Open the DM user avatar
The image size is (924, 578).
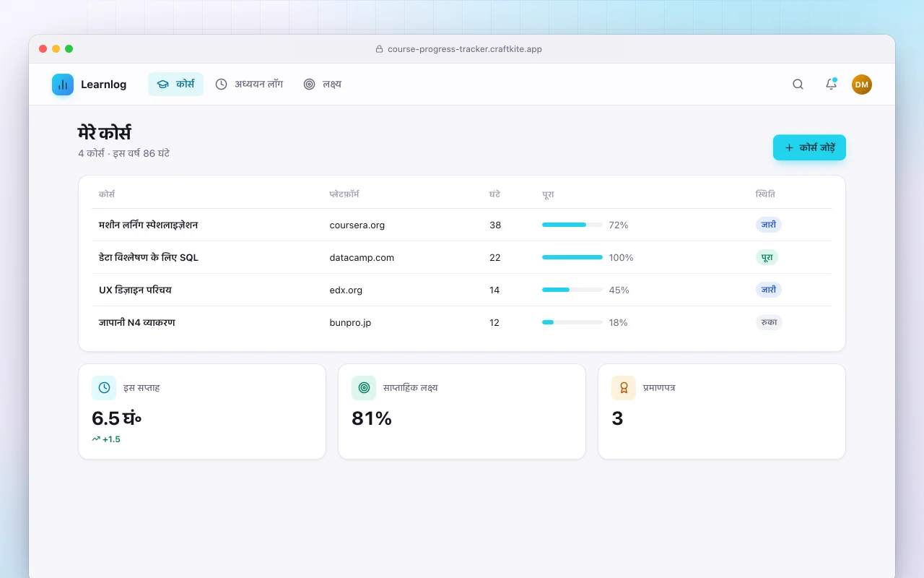pyautogui.click(x=862, y=85)
